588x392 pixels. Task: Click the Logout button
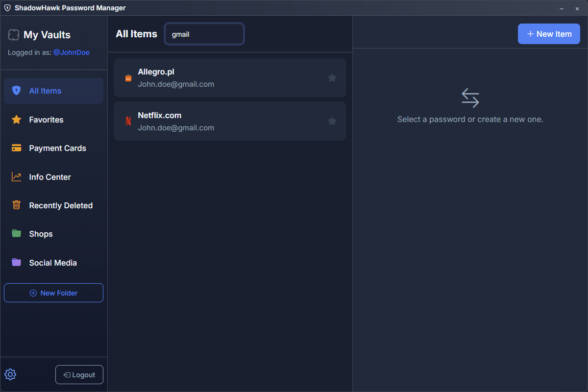point(79,375)
